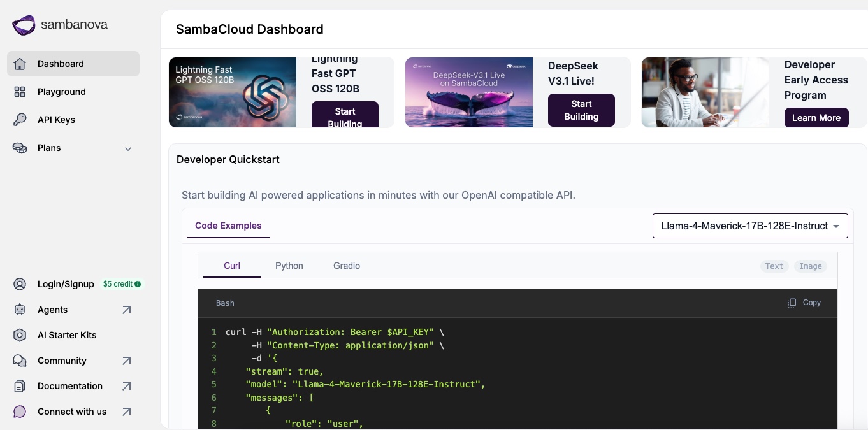Screen dimensions: 868x430
Task: Click the Authorization Bearer code line
Action: coord(335,332)
